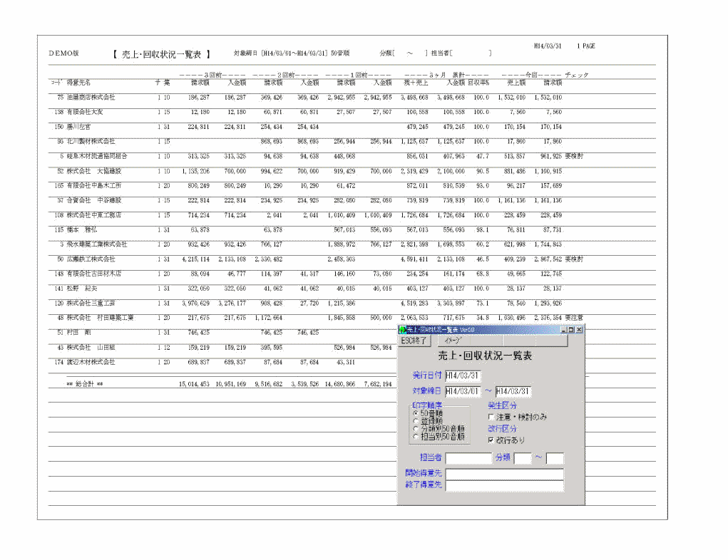The height and width of the screenshot is (560, 728).
Task: Select the 50音順 print order radio
Action: tap(416, 413)
